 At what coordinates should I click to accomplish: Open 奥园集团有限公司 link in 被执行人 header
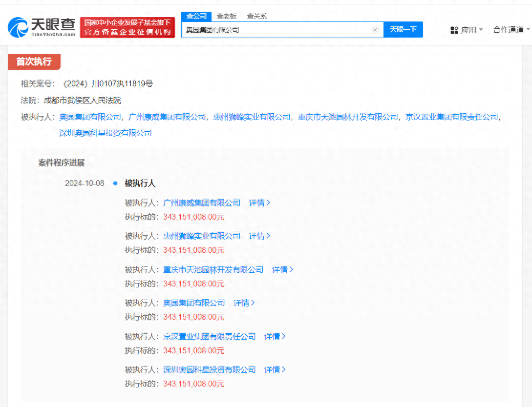point(90,117)
